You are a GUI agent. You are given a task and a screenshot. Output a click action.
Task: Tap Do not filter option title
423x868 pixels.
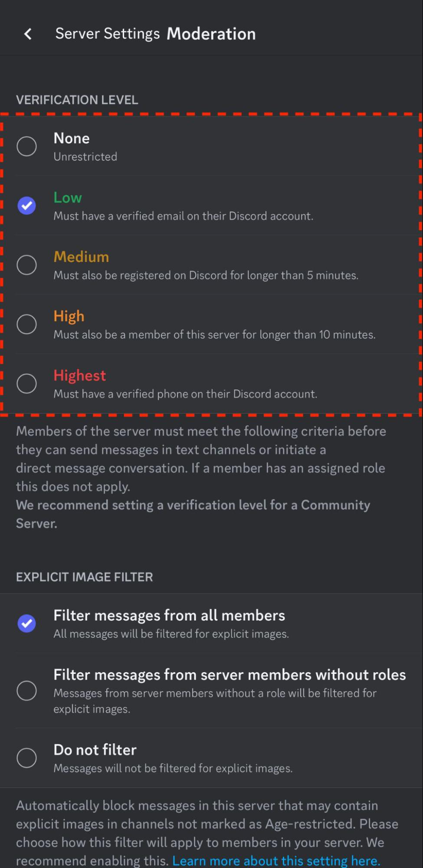coord(95,750)
